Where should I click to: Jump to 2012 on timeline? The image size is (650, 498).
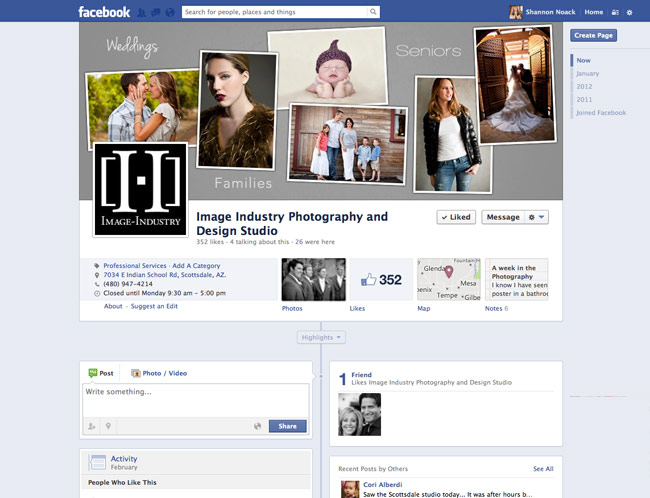point(584,87)
